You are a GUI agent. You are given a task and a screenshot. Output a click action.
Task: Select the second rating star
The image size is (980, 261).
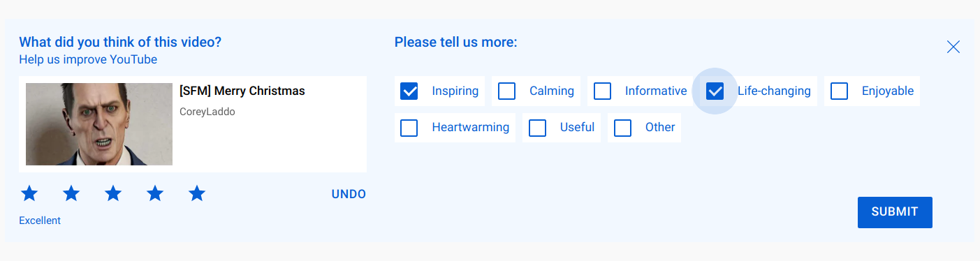point(71,193)
